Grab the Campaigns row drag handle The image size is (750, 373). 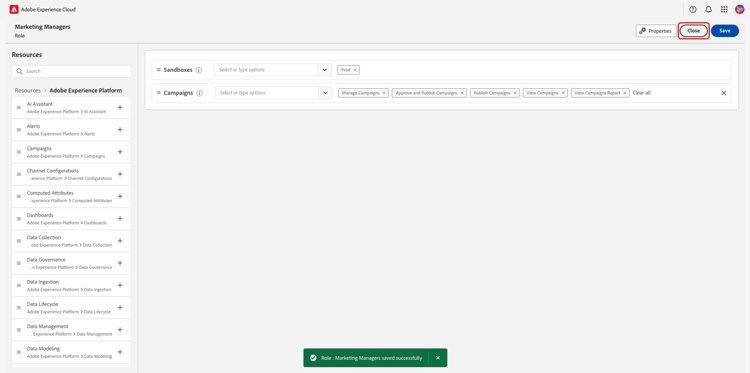coord(158,93)
